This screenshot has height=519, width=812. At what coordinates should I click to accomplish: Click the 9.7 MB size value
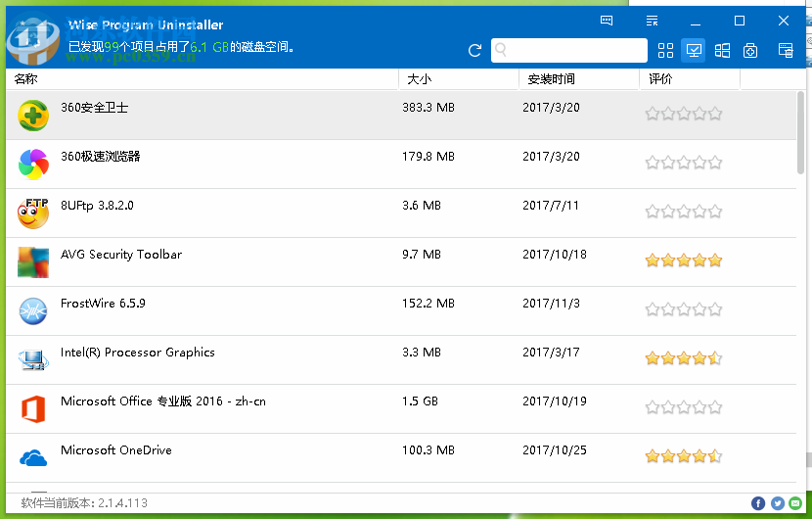[422, 255]
